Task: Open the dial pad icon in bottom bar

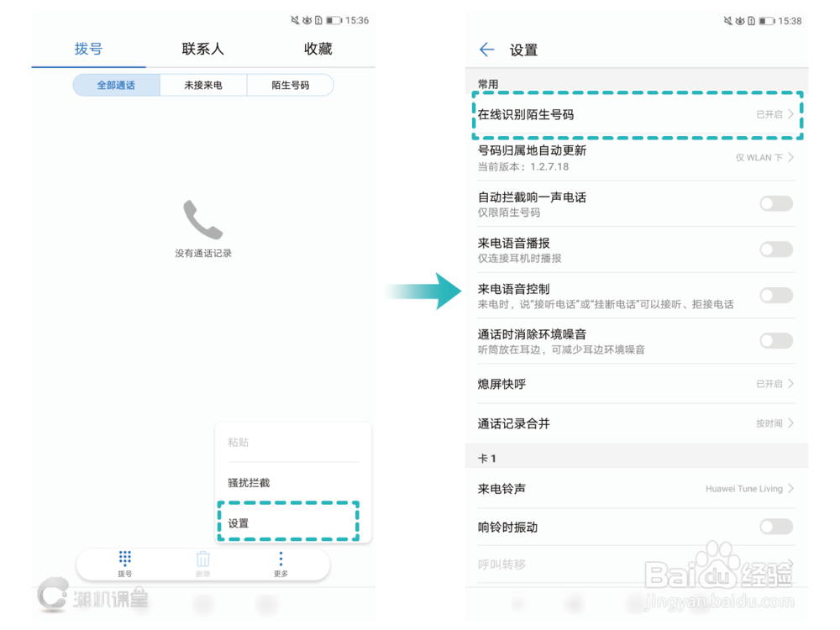Action: (125, 559)
